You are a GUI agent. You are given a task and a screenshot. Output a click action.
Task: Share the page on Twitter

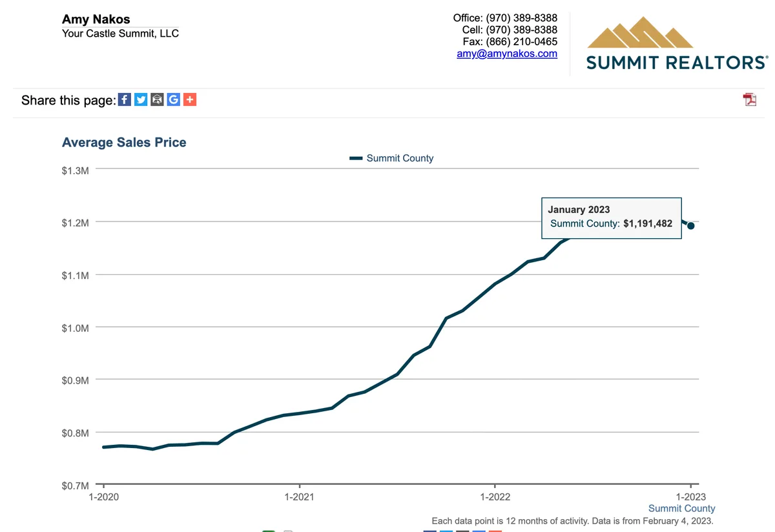[141, 99]
